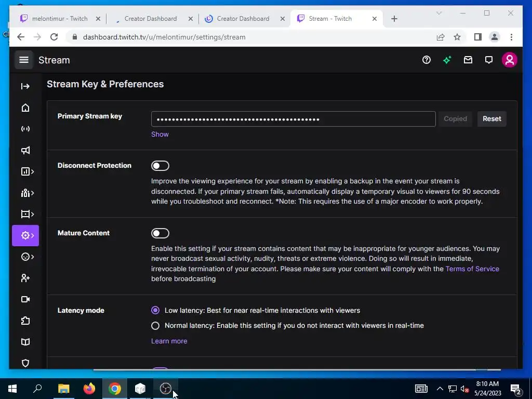Screen dimensions: 532x399
Task: Click the Stream Key & Preferences heading
Action: pyautogui.click(x=105, y=84)
